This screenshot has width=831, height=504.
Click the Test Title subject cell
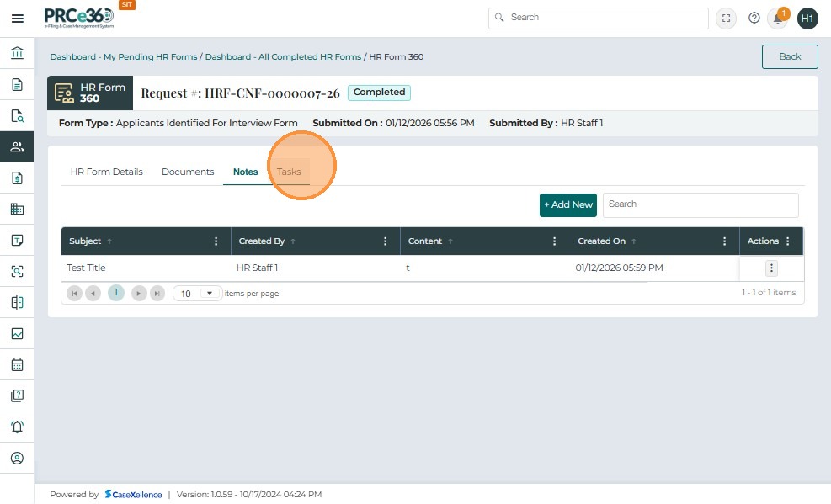pyautogui.click(x=87, y=268)
